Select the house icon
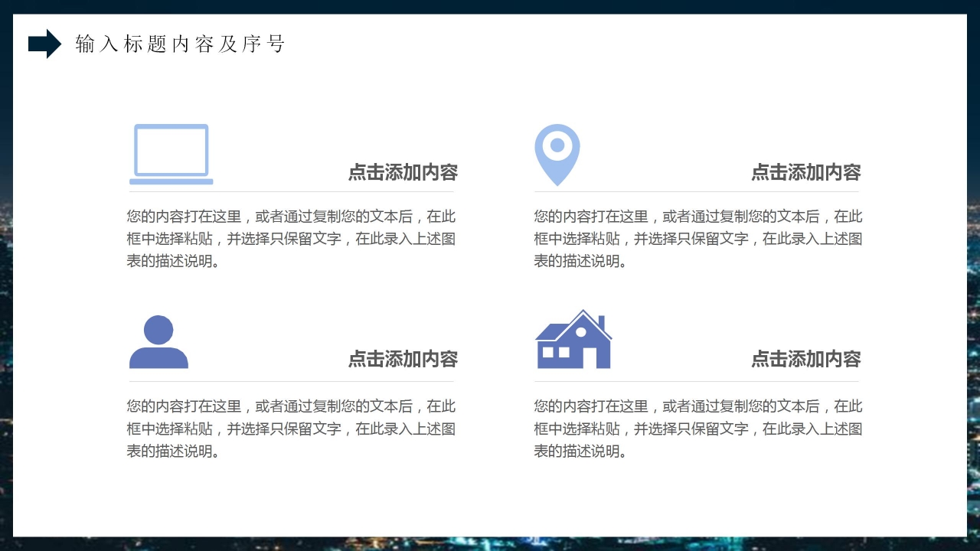Screen dimensions: 980x551 click(573, 341)
